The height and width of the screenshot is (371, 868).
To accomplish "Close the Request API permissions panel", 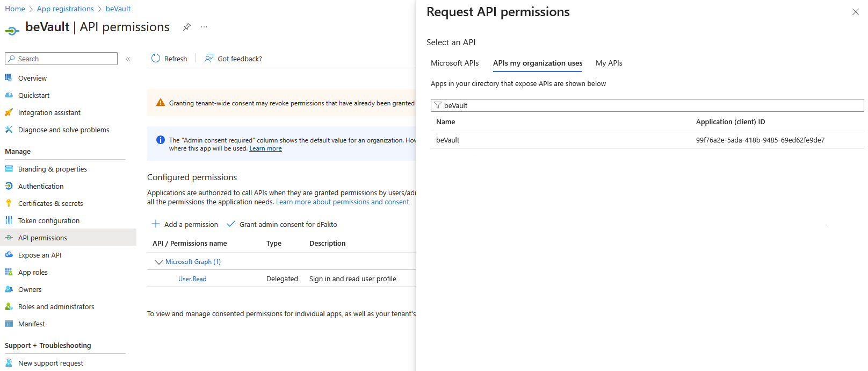I will click(855, 12).
